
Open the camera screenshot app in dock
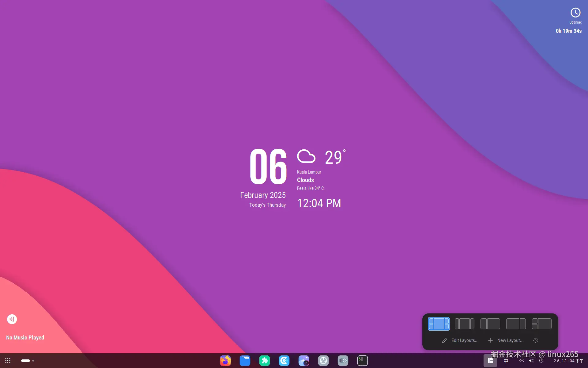[x=304, y=361]
